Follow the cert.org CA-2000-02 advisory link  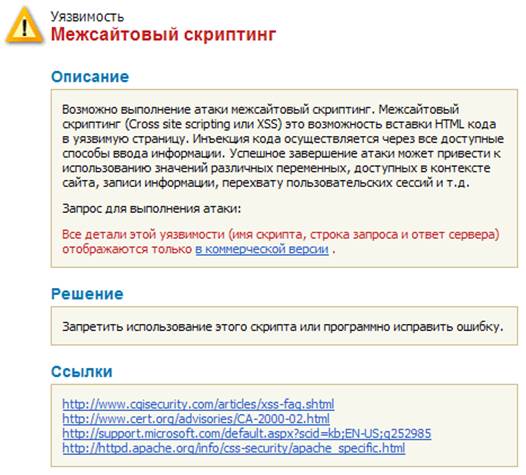coord(196,419)
